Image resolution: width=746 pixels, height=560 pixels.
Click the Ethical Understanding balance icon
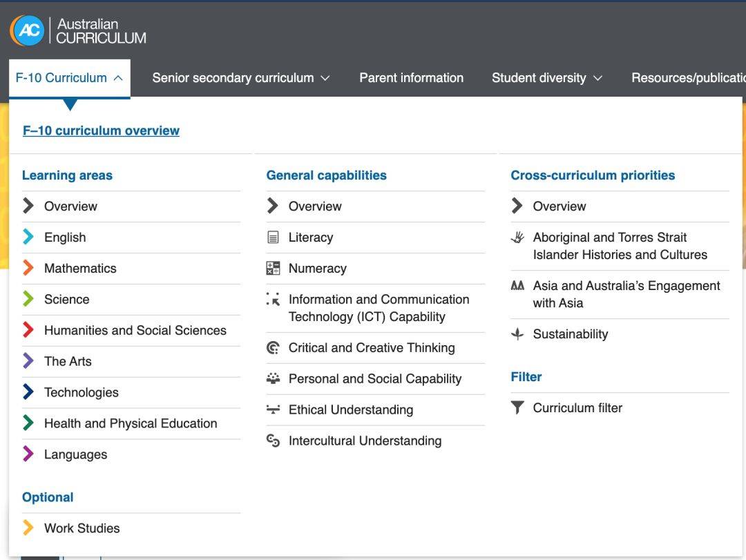coord(273,409)
